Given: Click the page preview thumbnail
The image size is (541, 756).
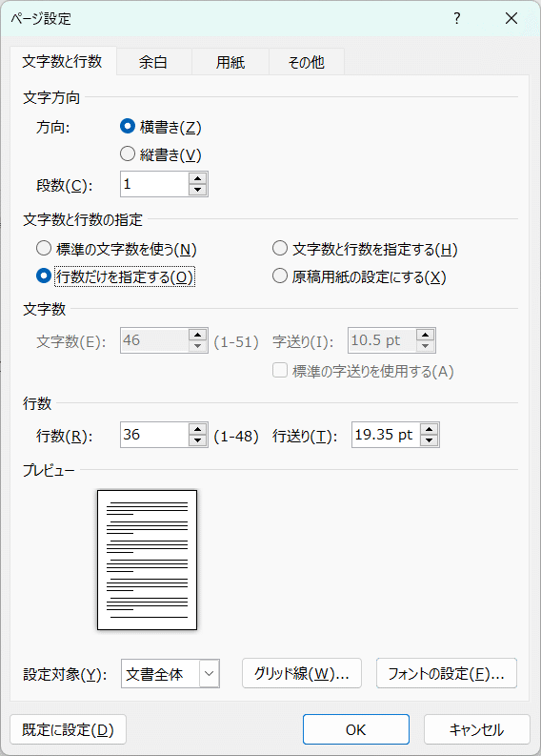Looking at the screenshot, I should click(x=147, y=561).
